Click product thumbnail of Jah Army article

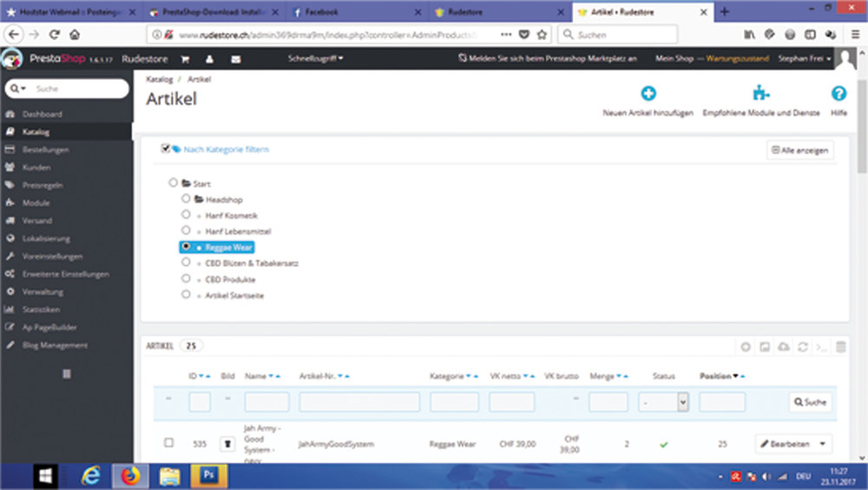tap(227, 444)
